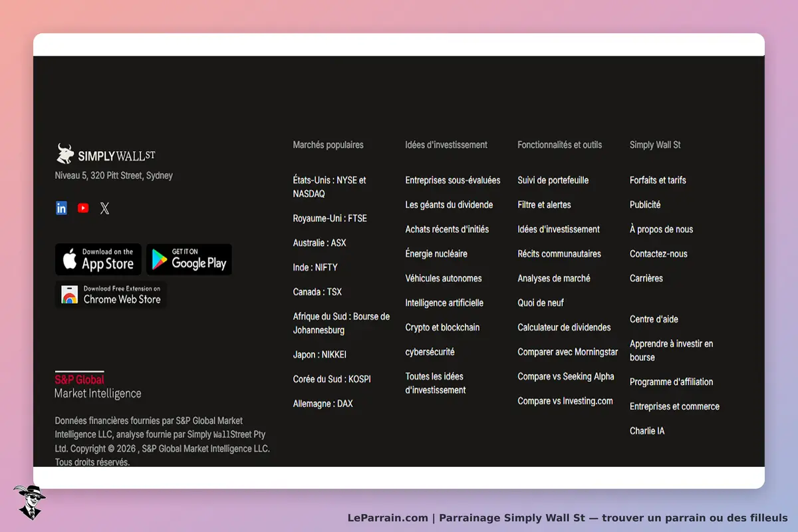The width and height of the screenshot is (798, 532).
Task: Open Australie : ASX market link
Action: [320, 243]
